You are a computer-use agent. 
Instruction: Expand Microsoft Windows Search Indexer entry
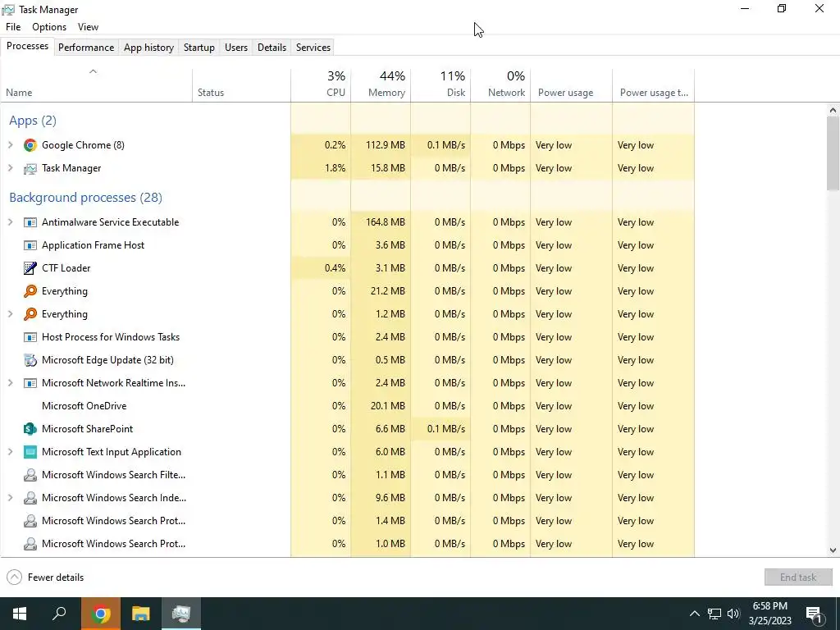tap(10, 498)
